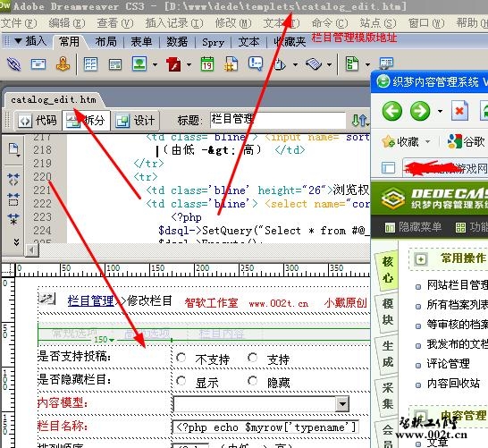Click the 标题 title input field

(x=278, y=120)
